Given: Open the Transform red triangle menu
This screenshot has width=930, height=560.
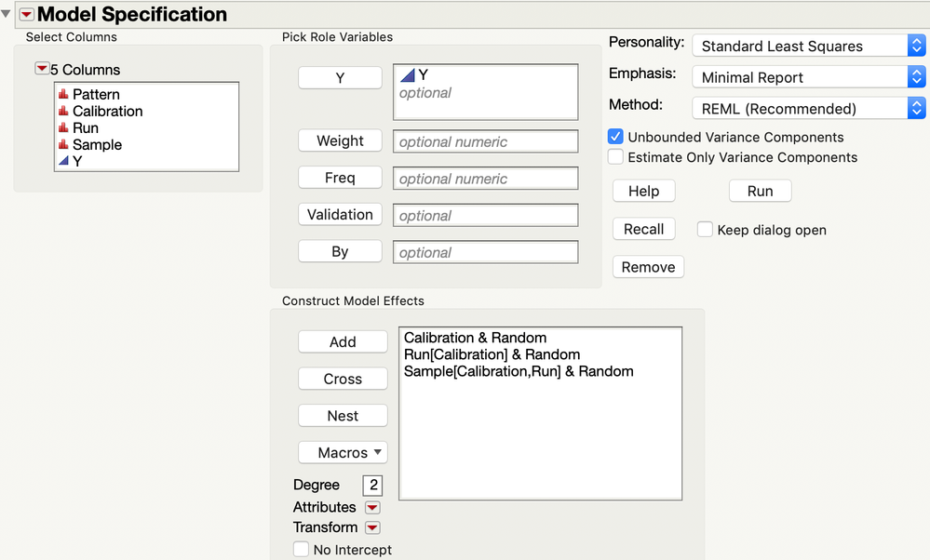Looking at the screenshot, I should coord(372,527).
